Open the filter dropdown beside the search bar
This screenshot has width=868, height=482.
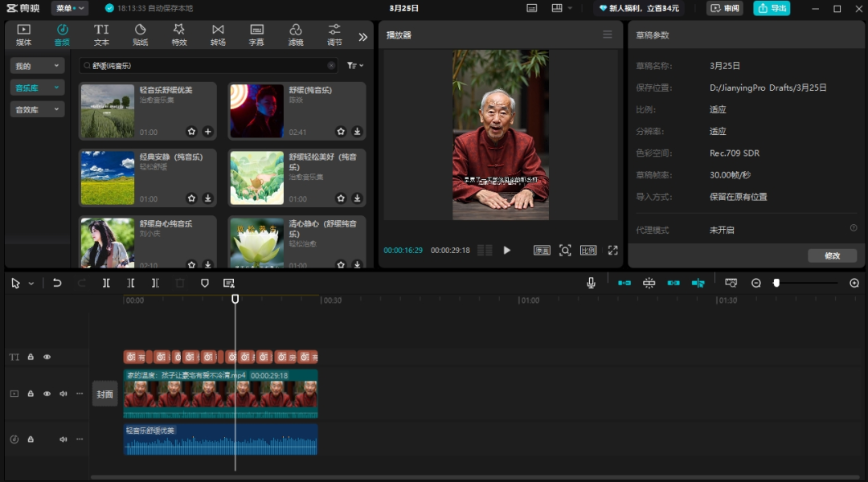point(354,63)
